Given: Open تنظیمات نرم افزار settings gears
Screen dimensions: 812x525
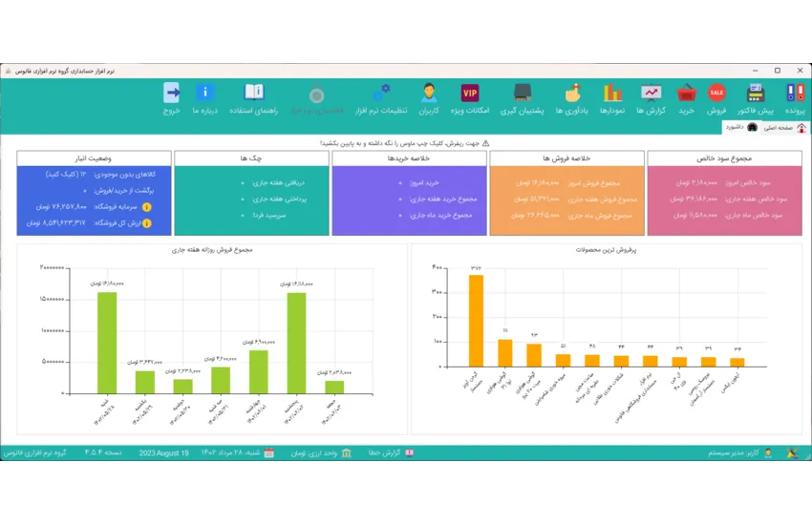Looking at the screenshot, I should click(381, 94).
